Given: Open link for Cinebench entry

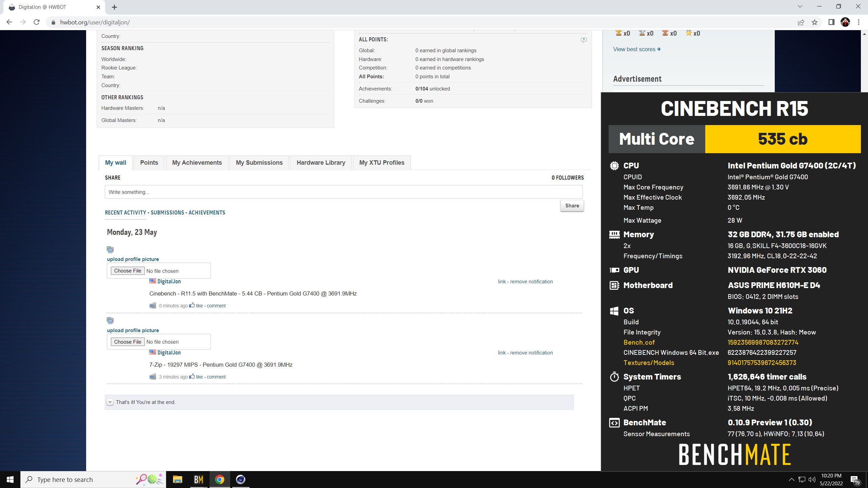Looking at the screenshot, I should [502, 282].
